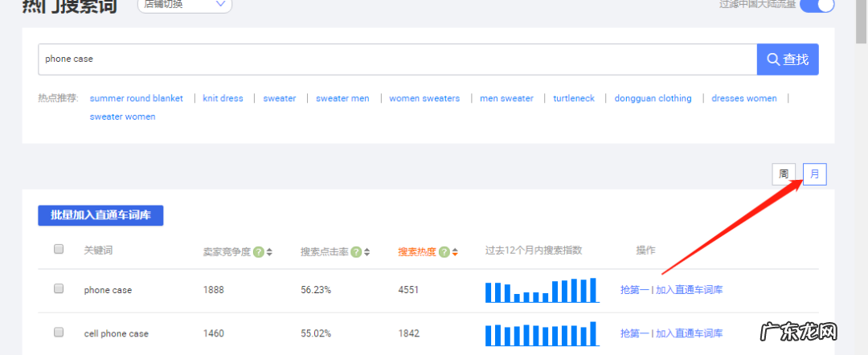Sort by 卖家竞争度 using sort arrows
Image resolution: width=868 pixels, height=355 pixels.
pos(269,252)
